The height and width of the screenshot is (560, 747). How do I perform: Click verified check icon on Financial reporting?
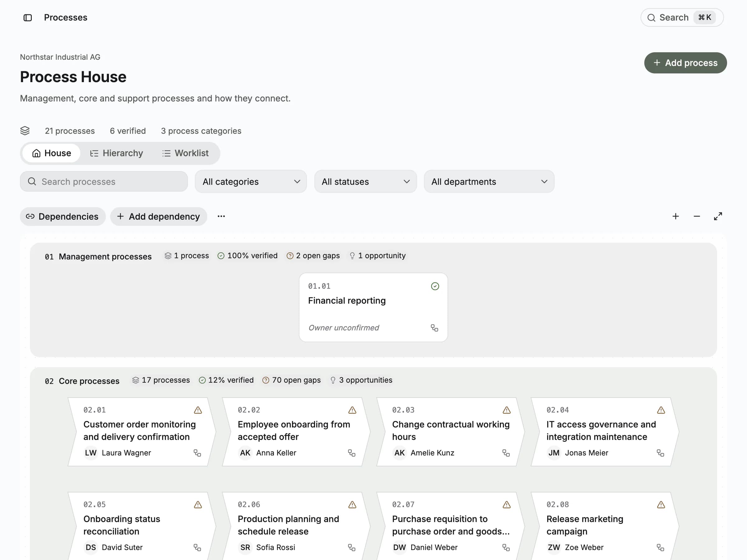point(435,286)
